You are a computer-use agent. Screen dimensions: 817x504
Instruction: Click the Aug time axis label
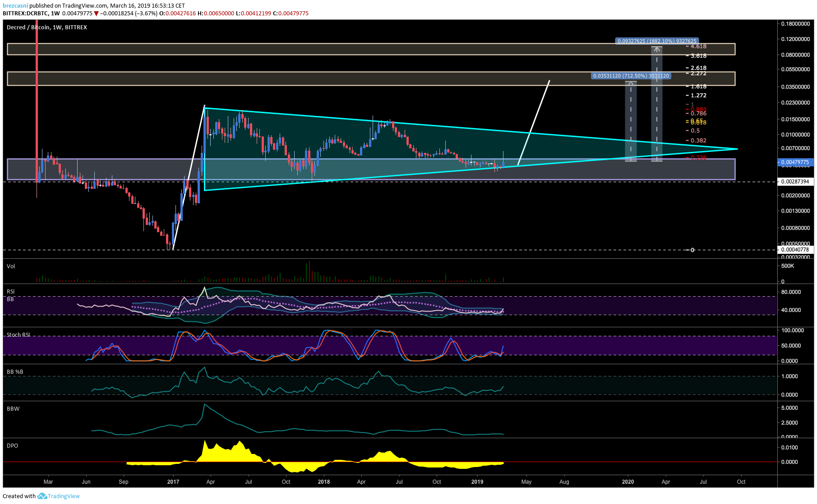click(x=564, y=482)
